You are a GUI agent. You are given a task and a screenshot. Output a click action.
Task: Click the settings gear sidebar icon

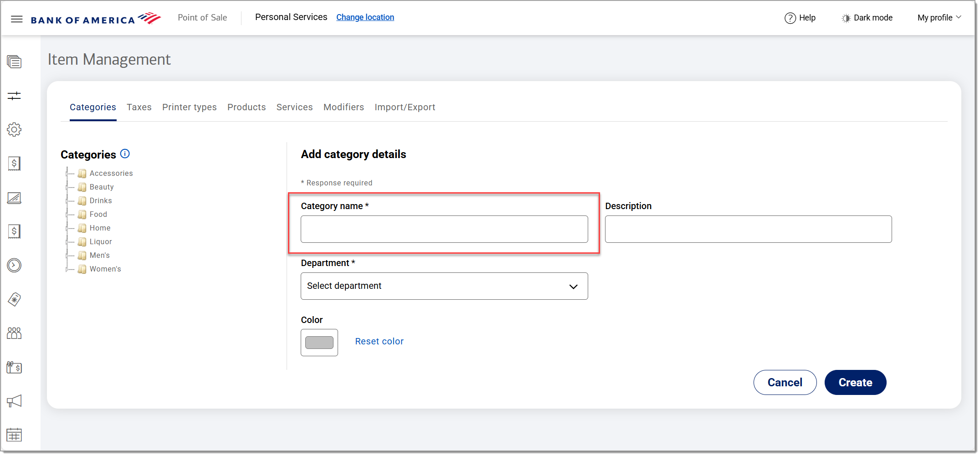[x=14, y=130]
